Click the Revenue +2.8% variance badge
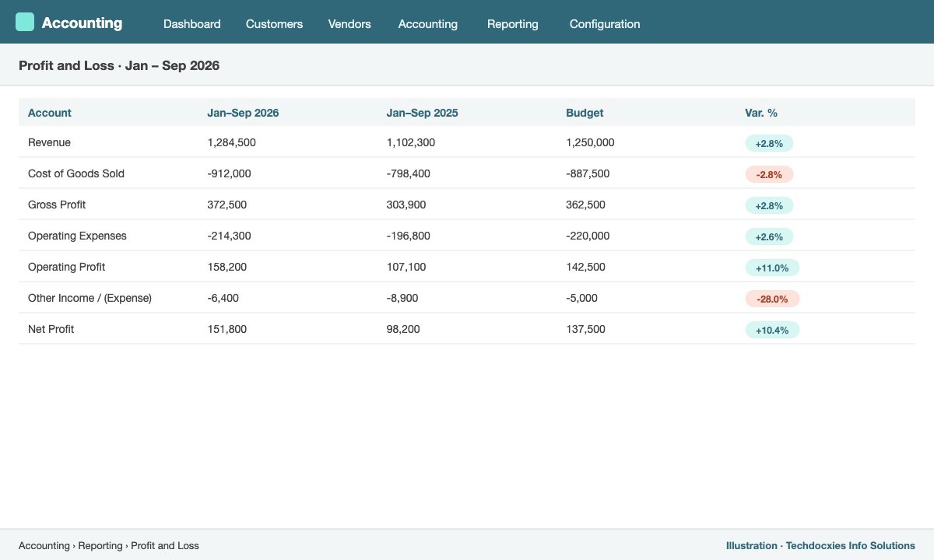Image resolution: width=934 pixels, height=560 pixels. pyautogui.click(x=769, y=143)
